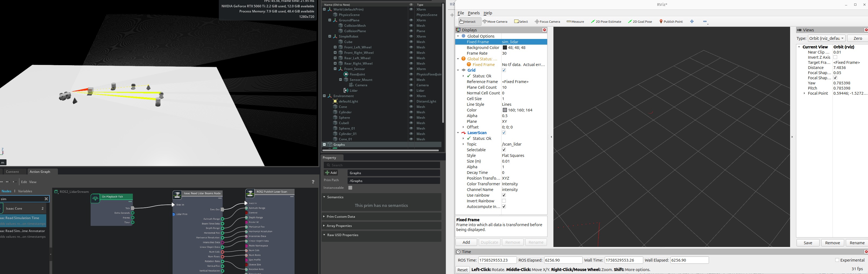Click the collapse arrow left of RViz 3D view

(x=551, y=137)
